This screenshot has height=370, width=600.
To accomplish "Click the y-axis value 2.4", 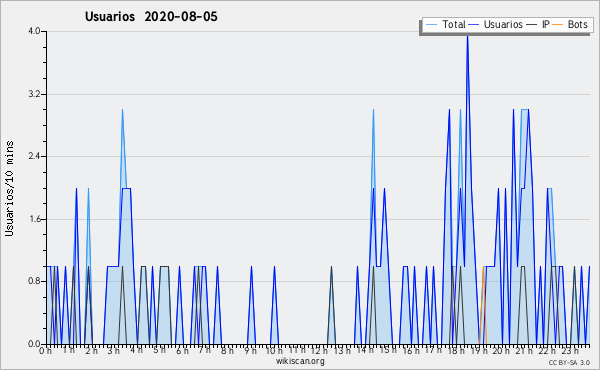I will pos(34,156).
